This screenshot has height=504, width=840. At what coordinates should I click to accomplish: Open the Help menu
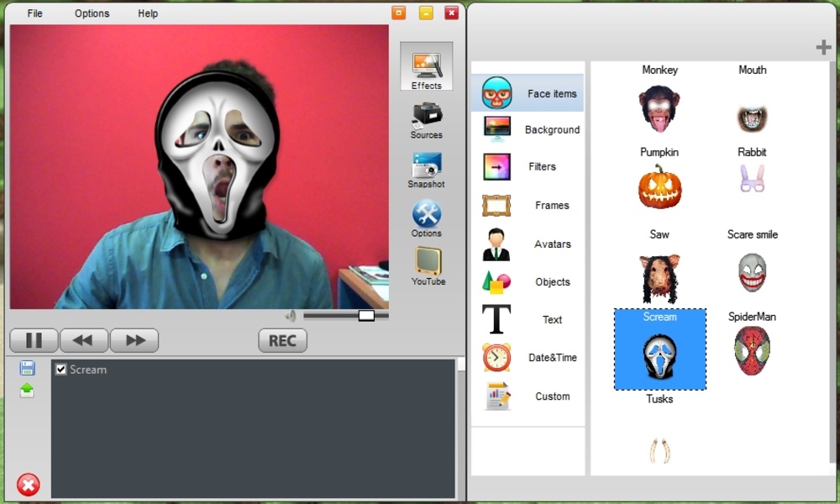pos(148,13)
